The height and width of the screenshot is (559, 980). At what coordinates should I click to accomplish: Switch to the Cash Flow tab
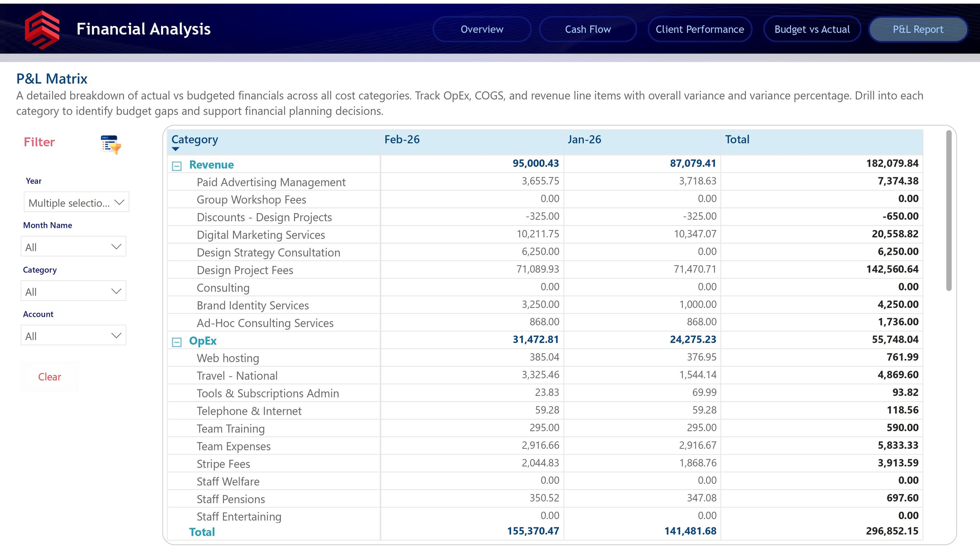tap(588, 29)
